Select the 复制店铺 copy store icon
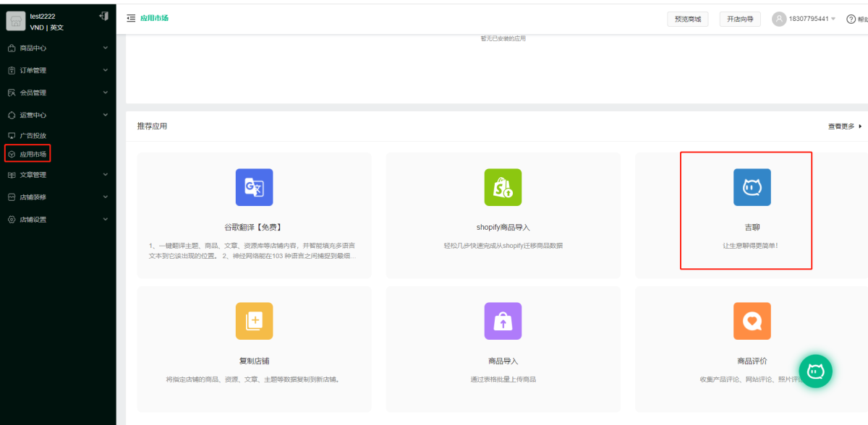The height and width of the screenshot is (425, 868). [x=254, y=321]
